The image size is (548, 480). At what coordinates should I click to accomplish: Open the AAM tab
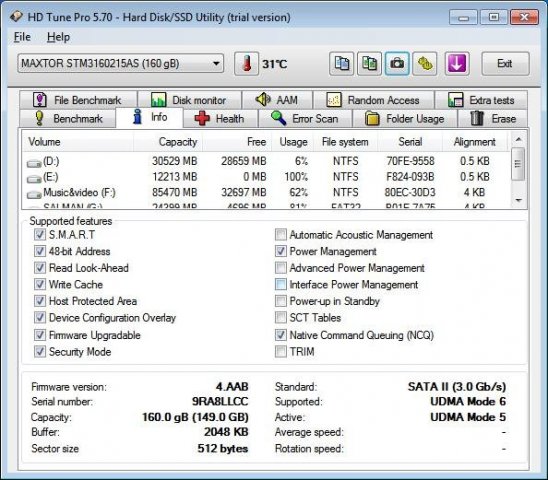pos(277,100)
